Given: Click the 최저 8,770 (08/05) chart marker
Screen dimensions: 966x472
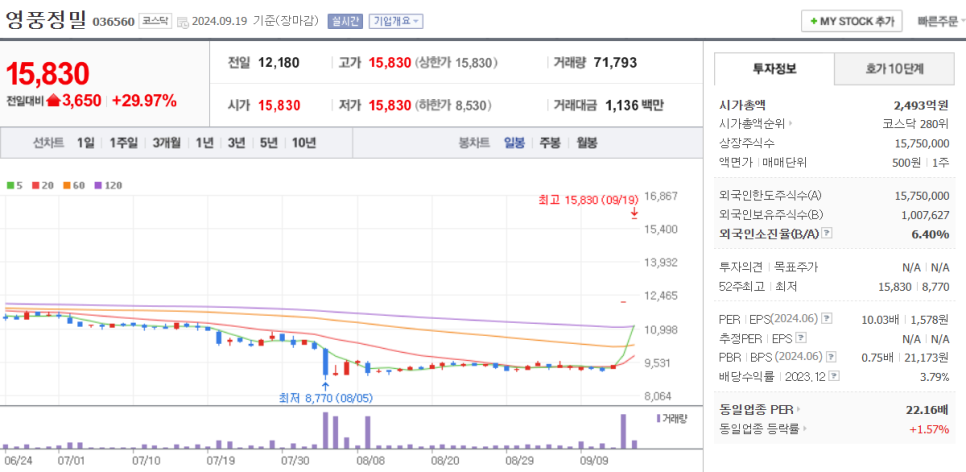Looking at the screenshot, I should point(326,398).
